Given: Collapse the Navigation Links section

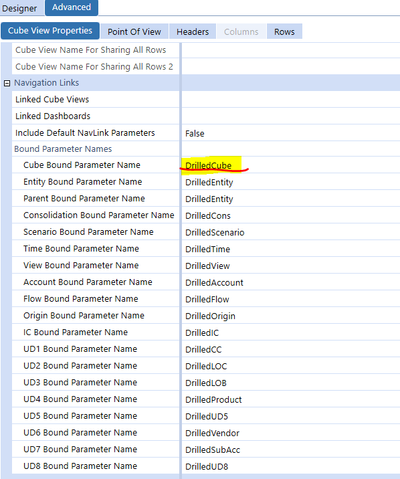Looking at the screenshot, I should tap(7, 83).
